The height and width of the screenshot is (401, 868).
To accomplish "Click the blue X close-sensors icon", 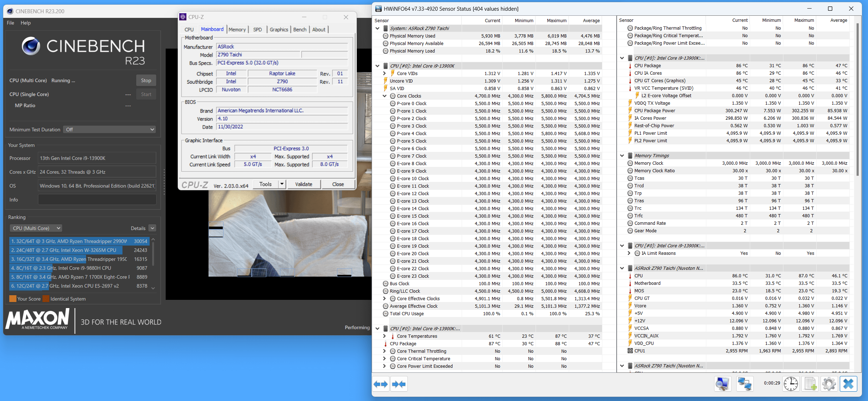I will (x=848, y=384).
